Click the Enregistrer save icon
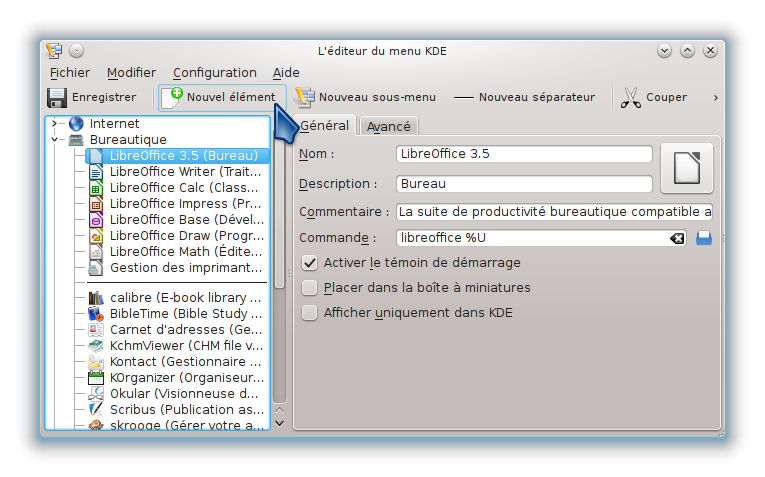 pyautogui.click(x=57, y=98)
